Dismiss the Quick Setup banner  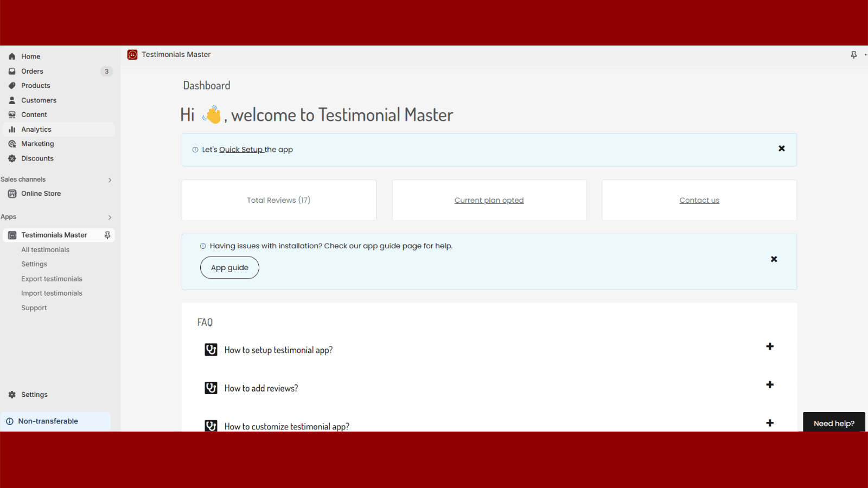pos(782,148)
